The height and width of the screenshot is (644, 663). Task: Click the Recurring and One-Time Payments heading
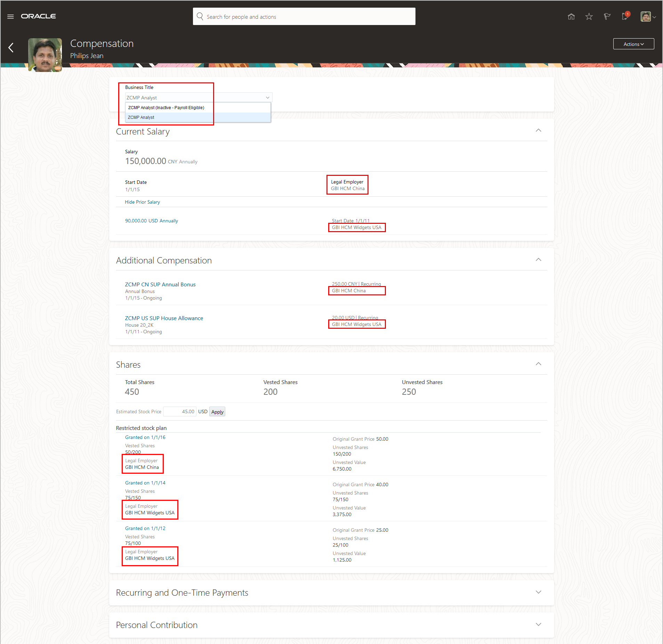pos(182,593)
